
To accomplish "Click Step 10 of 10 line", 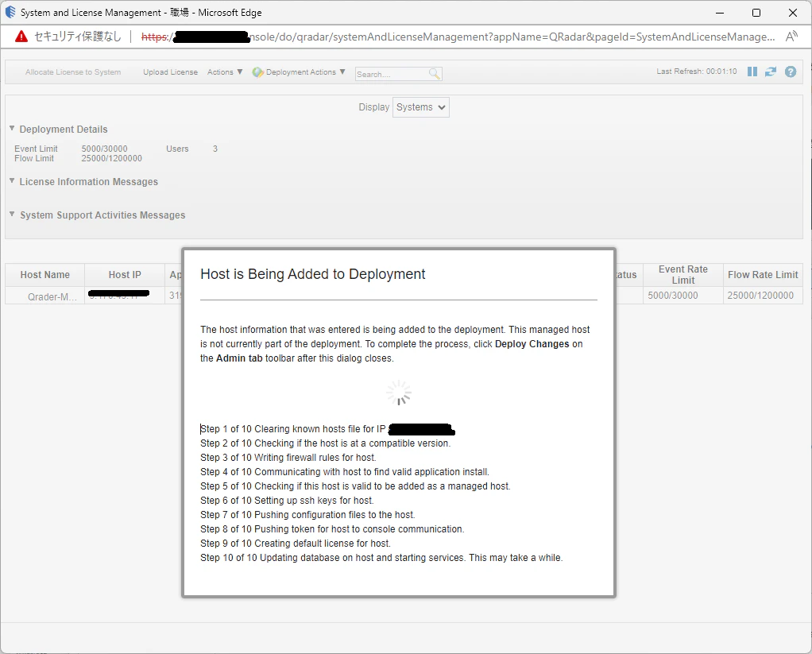I will click(x=381, y=558).
